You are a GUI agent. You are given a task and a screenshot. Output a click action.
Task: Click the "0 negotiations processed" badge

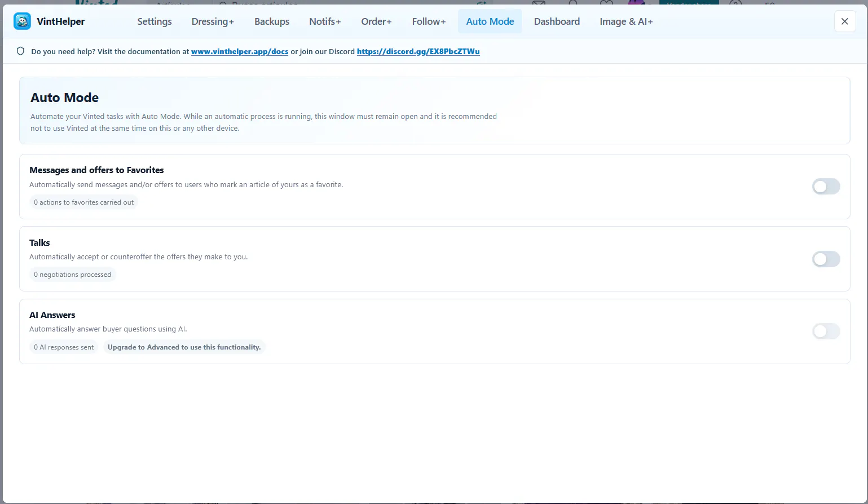click(x=73, y=275)
